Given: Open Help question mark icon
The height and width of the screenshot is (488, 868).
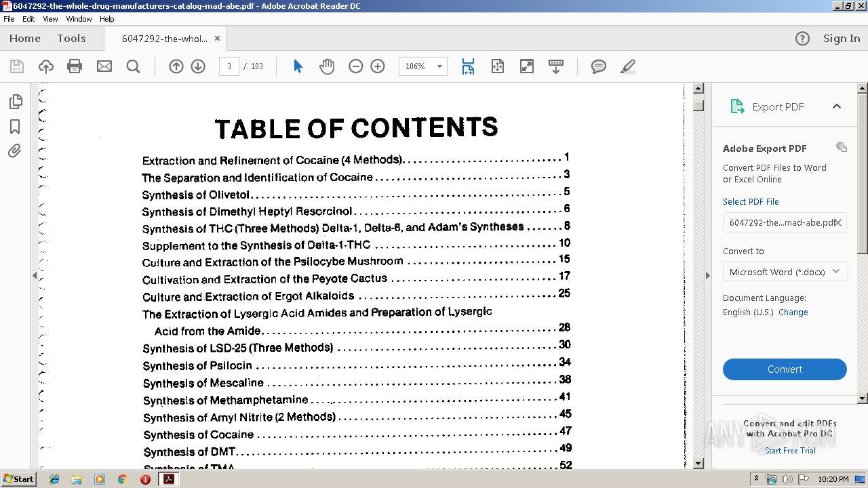Looking at the screenshot, I should point(802,39).
